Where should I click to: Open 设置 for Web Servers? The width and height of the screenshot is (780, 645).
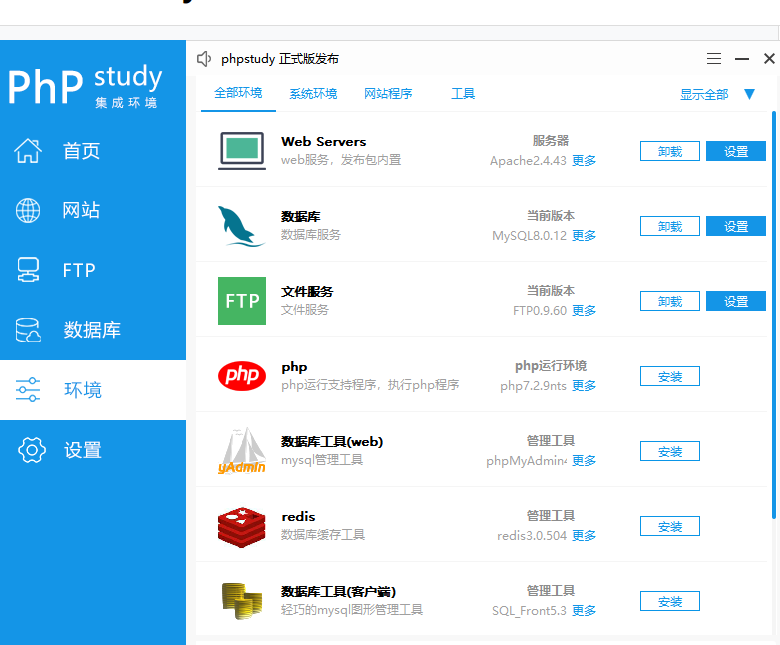tap(736, 151)
